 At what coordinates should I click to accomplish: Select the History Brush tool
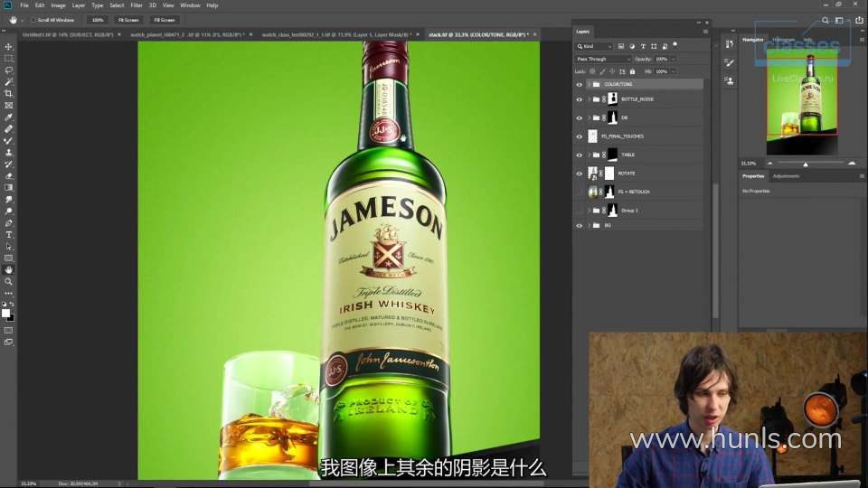[x=8, y=164]
